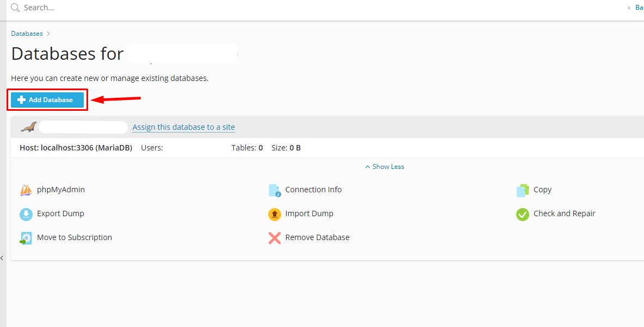Import Dump into the database

[308, 213]
